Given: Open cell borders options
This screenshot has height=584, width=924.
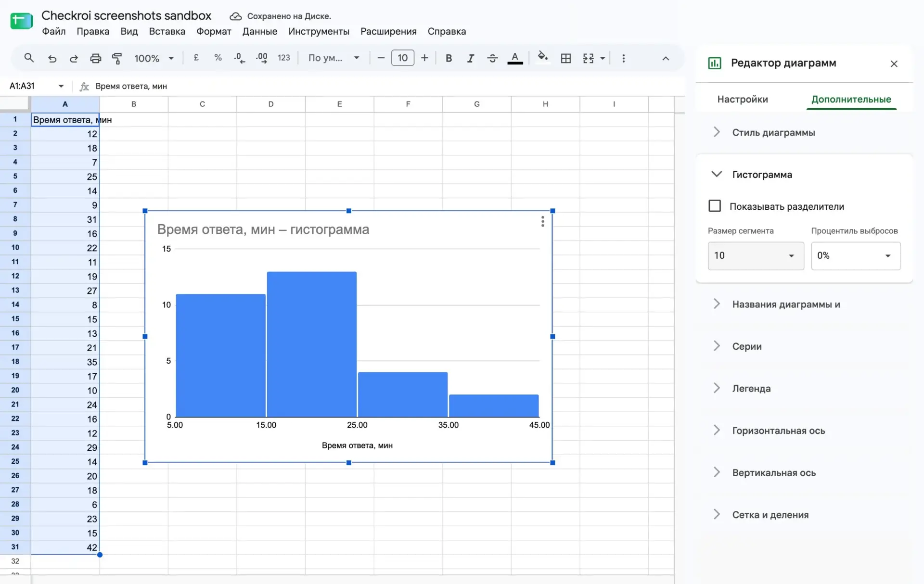Looking at the screenshot, I should pos(566,58).
